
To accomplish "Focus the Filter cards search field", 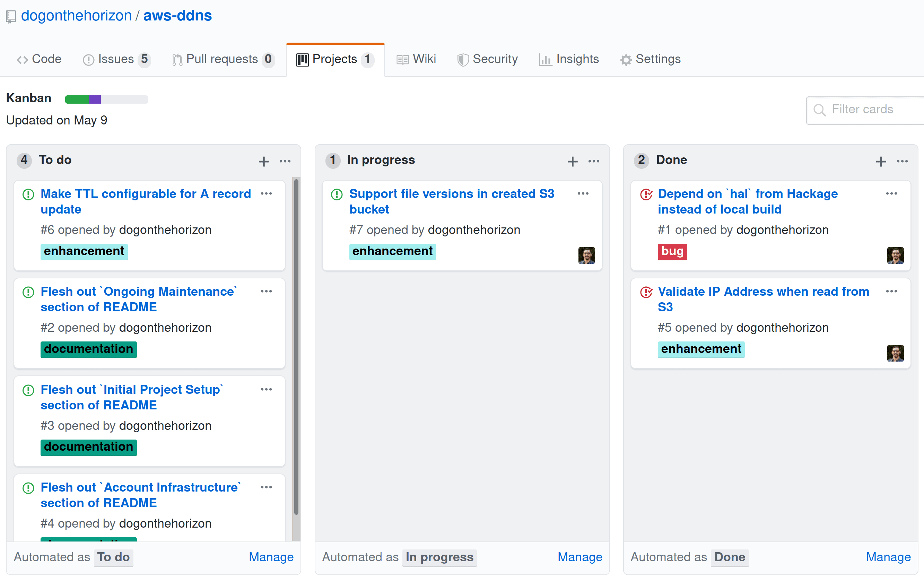I will 865,110.
